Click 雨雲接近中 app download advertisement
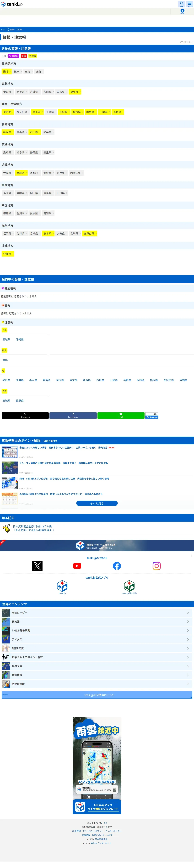The width and height of the screenshot is (194, 868). point(97,766)
